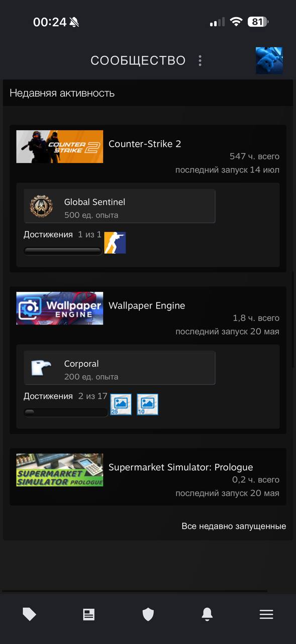This screenshot has width=296, height=644.
Task: Tap the Corporal eagle badge icon
Action: [41, 368]
